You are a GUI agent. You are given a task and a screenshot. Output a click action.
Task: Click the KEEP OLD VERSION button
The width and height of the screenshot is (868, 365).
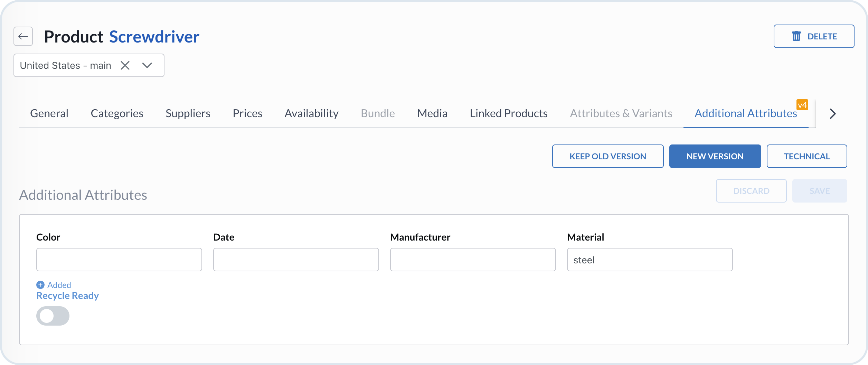607,156
